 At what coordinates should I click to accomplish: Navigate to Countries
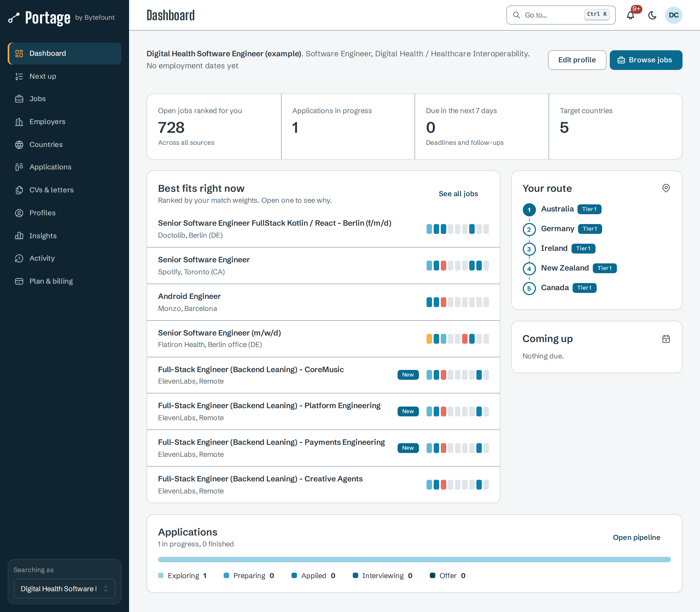pos(64,145)
